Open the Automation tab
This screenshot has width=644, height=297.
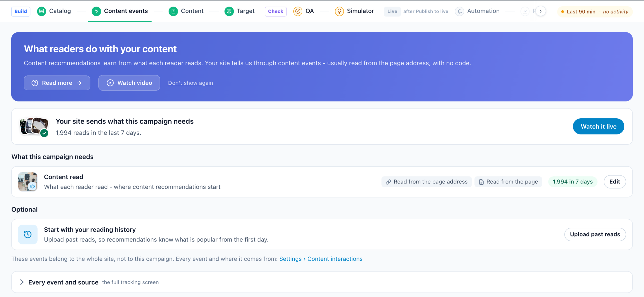coord(477,11)
